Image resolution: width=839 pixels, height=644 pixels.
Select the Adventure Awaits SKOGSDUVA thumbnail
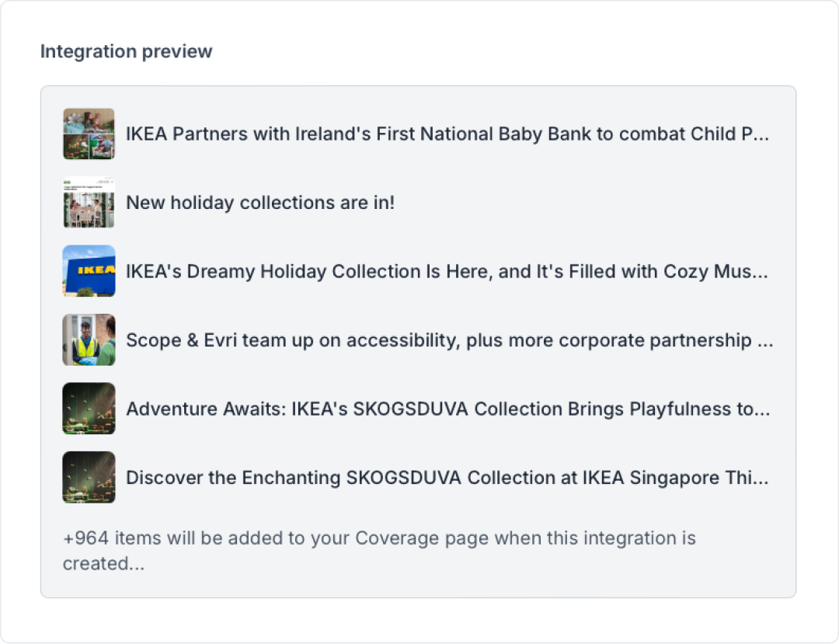[x=89, y=409]
